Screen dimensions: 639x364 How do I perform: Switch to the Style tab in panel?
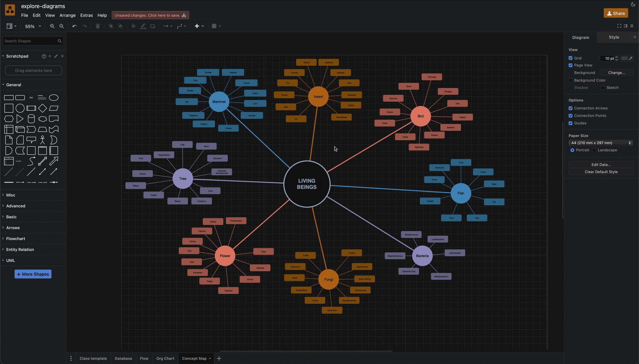click(x=613, y=37)
